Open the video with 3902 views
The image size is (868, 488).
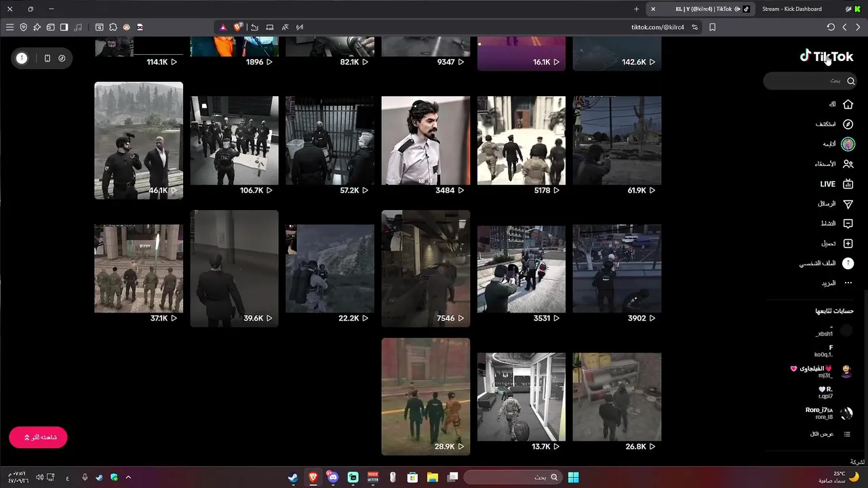coord(616,268)
